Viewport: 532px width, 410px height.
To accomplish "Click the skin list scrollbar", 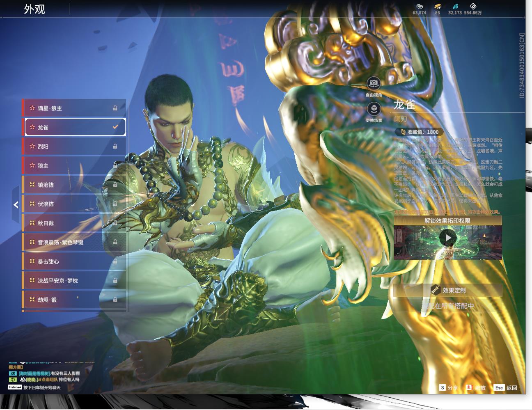I will click(x=128, y=205).
